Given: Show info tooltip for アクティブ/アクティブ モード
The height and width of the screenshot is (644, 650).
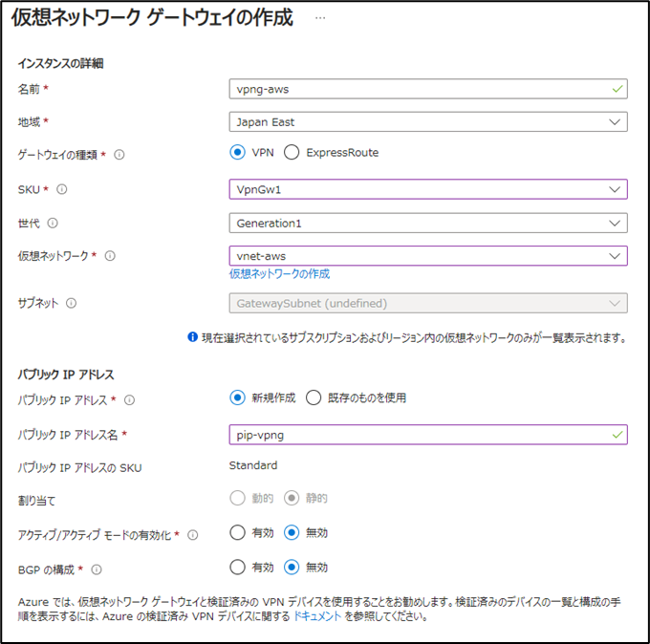Looking at the screenshot, I should tap(193, 535).
